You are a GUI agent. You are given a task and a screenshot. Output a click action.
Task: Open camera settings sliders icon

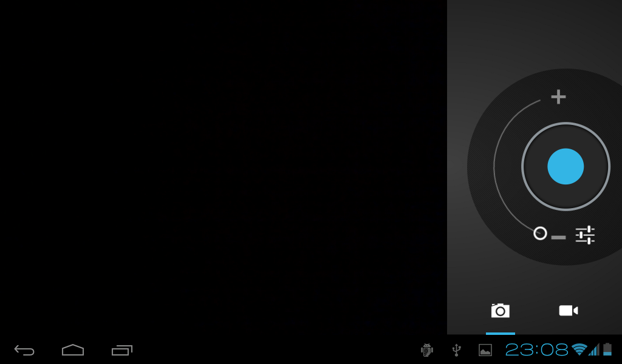(x=585, y=235)
